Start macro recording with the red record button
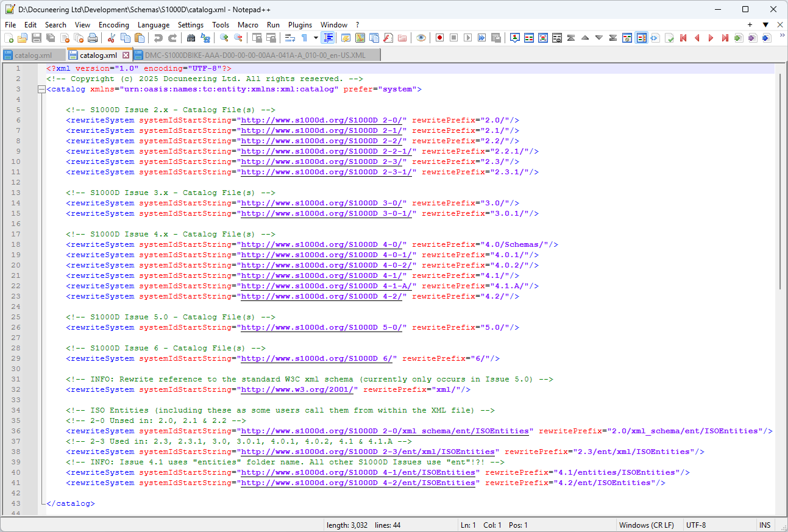The image size is (788, 532). [439, 38]
